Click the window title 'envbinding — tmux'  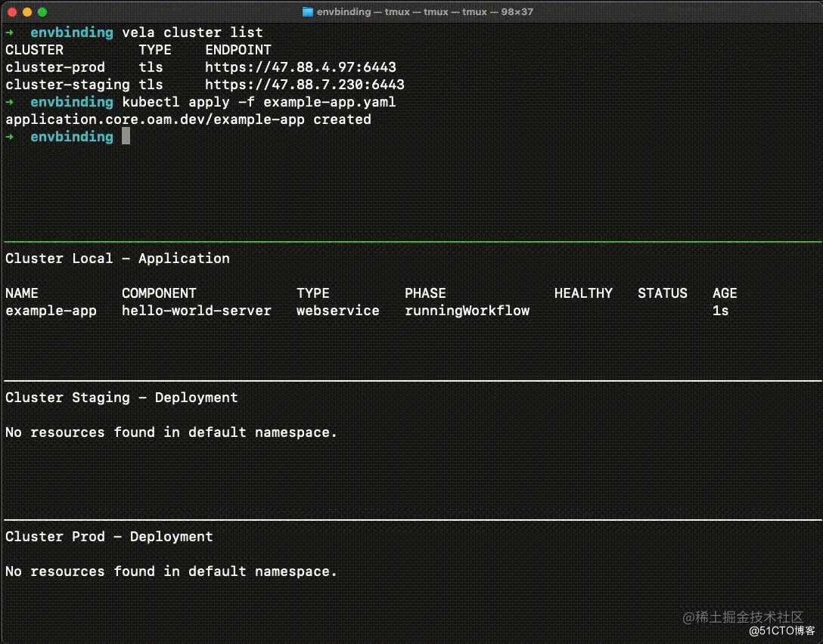425,11
